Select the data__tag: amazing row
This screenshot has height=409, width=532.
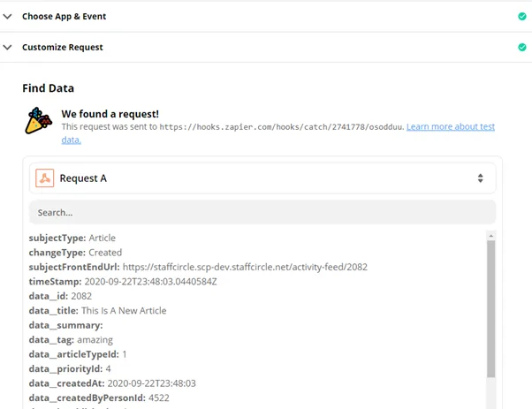pos(71,340)
